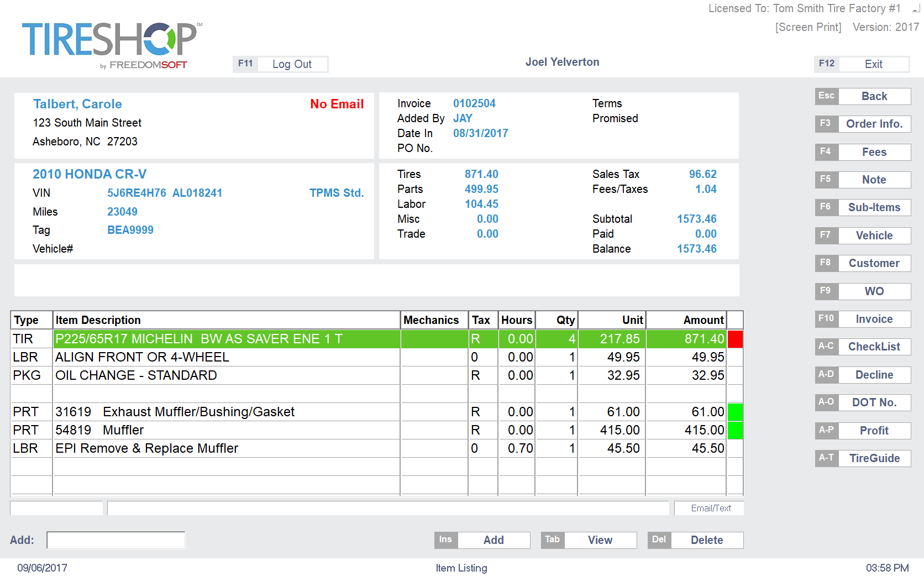
Task: Select the WO button
Action: 863,291
